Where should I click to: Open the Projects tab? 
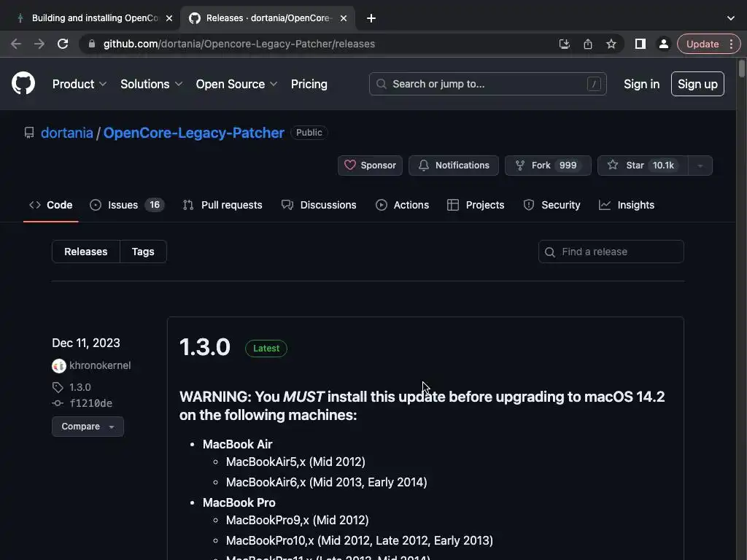pyautogui.click(x=476, y=205)
